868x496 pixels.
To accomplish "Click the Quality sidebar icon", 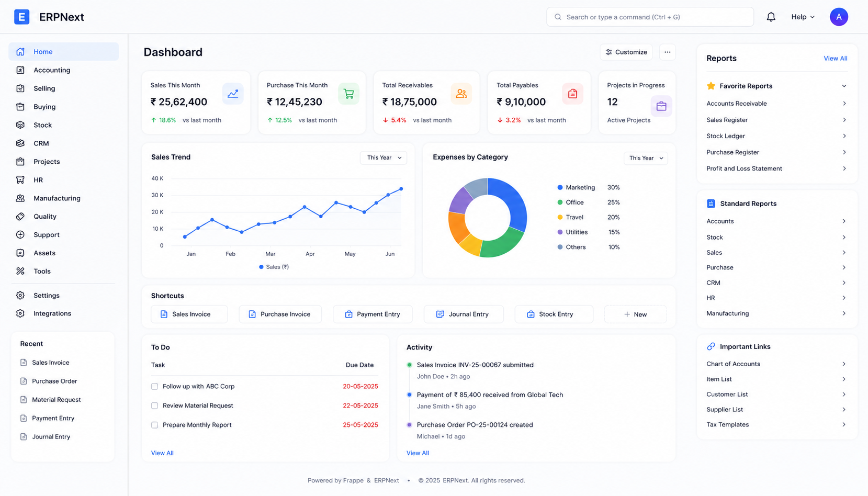I will tap(20, 217).
